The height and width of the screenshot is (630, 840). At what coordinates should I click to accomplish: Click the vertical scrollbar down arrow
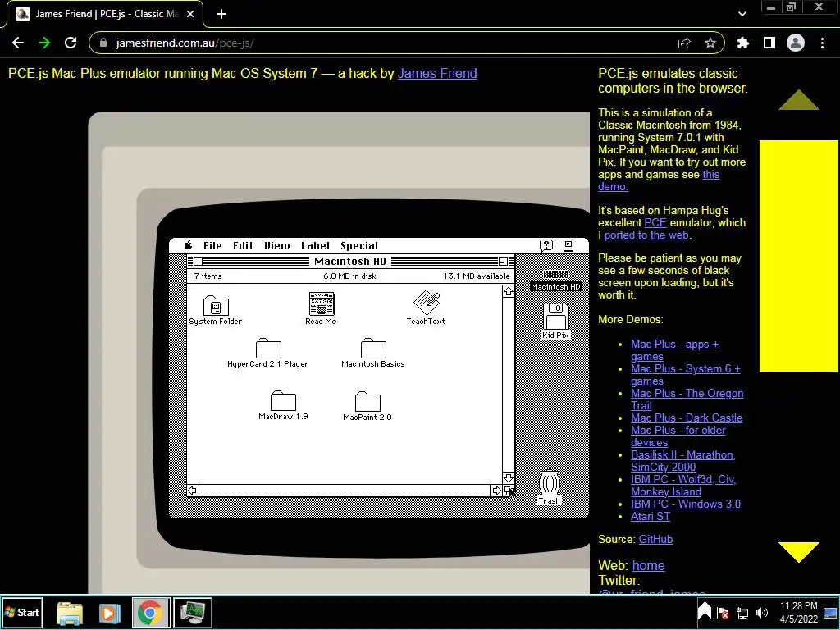(x=509, y=478)
